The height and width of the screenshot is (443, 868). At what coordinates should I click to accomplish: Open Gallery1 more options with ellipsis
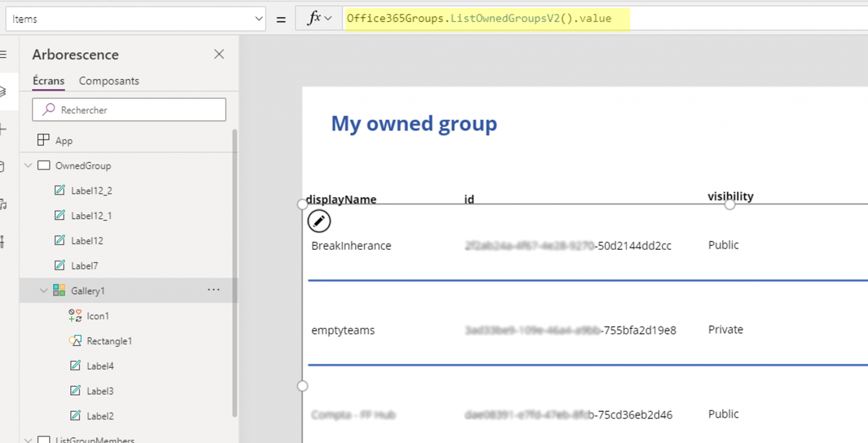213,290
